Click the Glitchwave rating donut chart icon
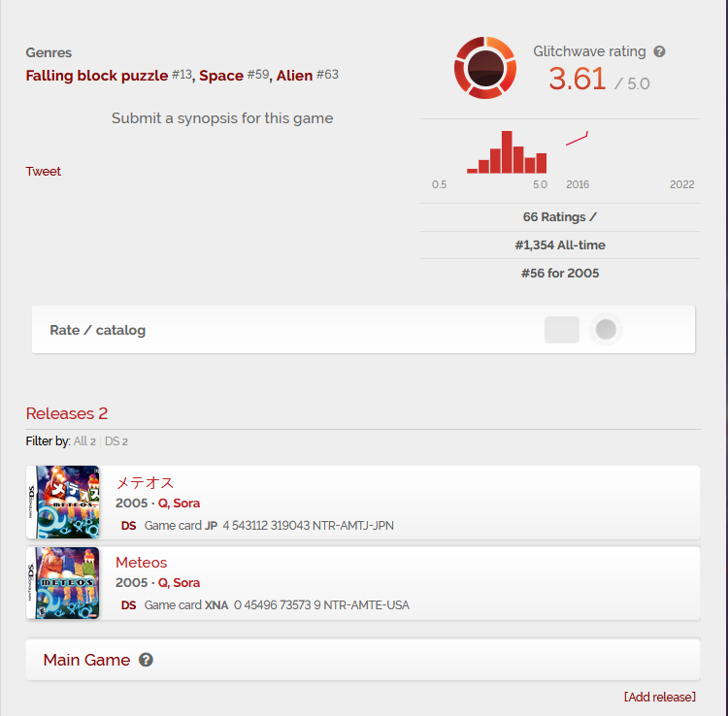Image resolution: width=728 pixels, height=716 pixels. [485, 68]
